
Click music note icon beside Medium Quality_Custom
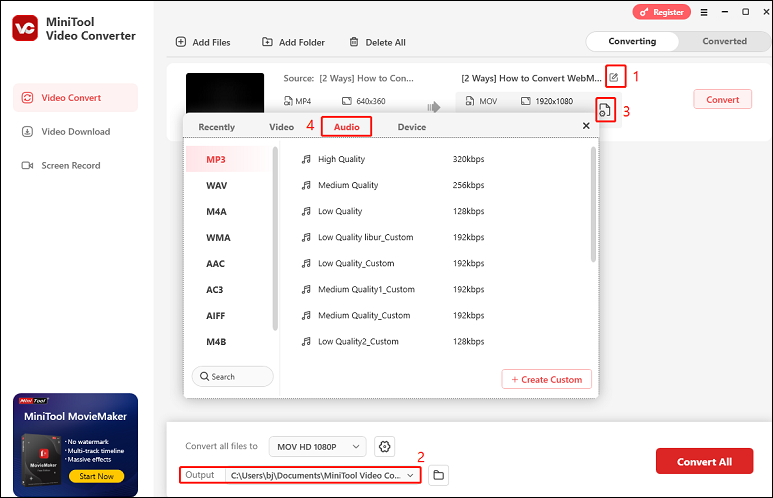(x=306, y=316)
